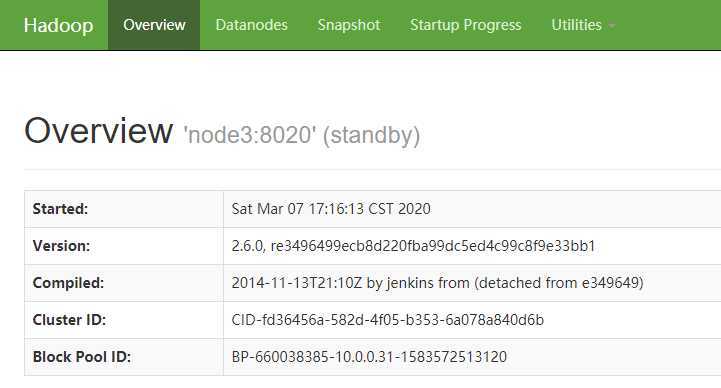The width and height of the screenshot is (721, 388).
Task: Click the CID-fd36456a cluster ID value
Action: coord(388,320)
